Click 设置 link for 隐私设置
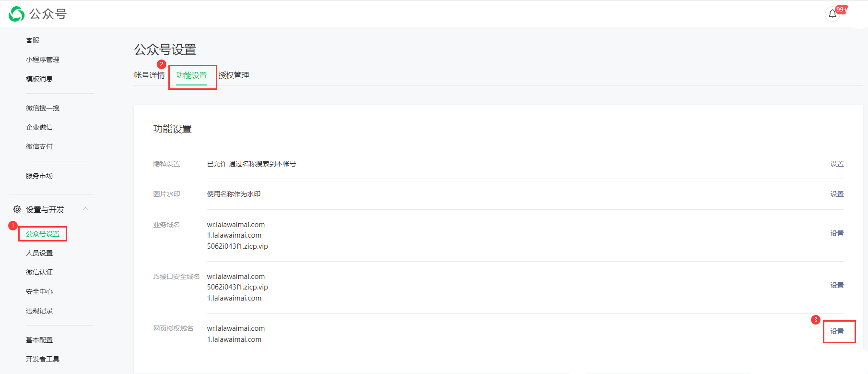The image size is (868, 374). 837,164
